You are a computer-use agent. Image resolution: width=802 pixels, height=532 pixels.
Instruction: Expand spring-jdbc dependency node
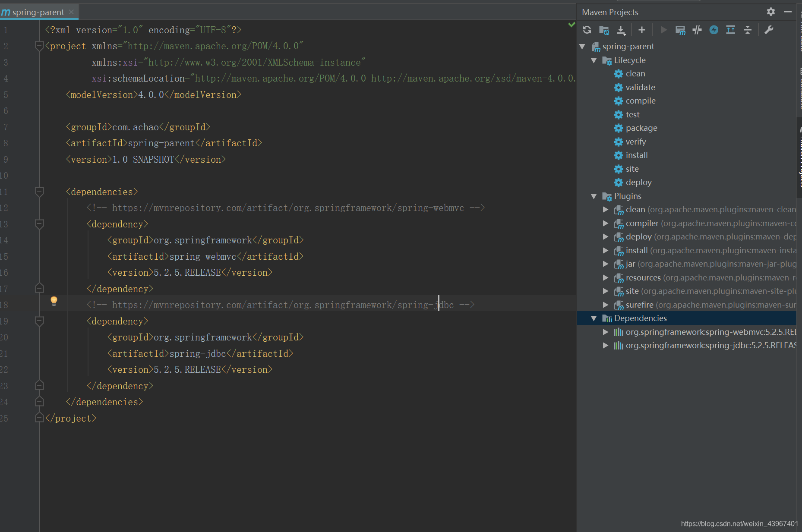[606, 345]
